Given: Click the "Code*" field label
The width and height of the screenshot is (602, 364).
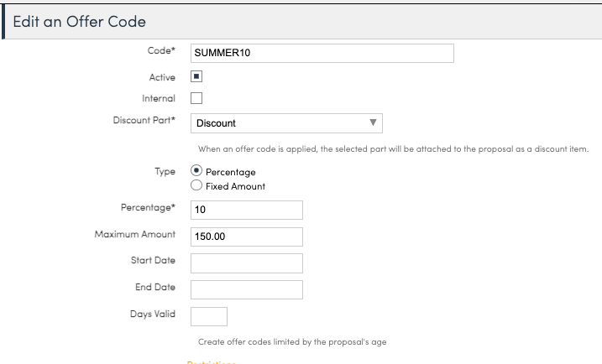Looking at the screenshot, I should coord(161,51).
